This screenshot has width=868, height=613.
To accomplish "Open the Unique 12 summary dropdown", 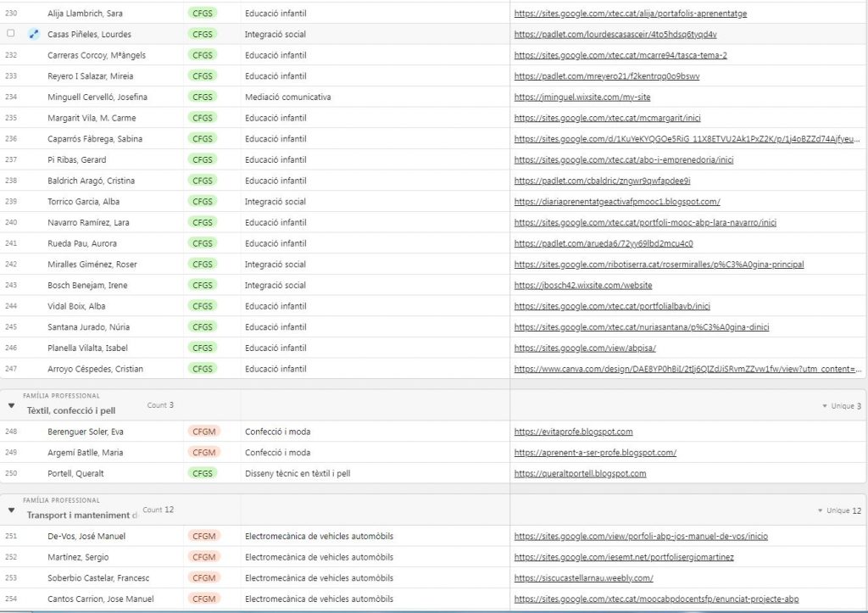I will point(838,510).
